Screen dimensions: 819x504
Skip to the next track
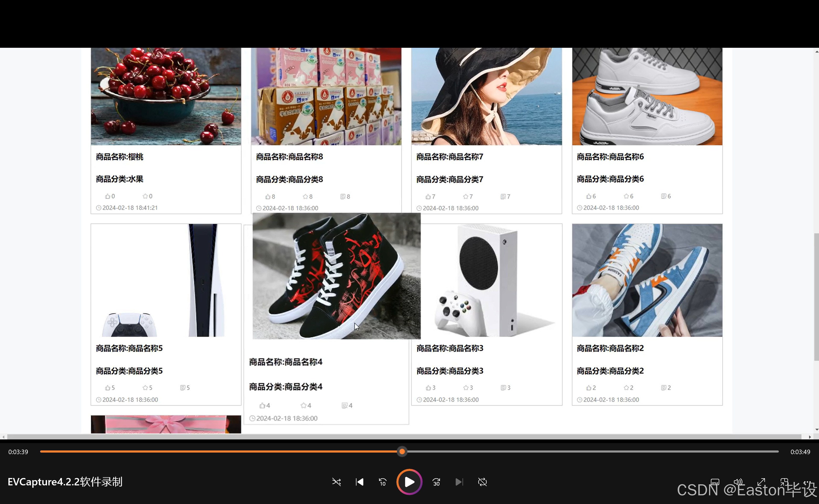click(x=459, y=482)
